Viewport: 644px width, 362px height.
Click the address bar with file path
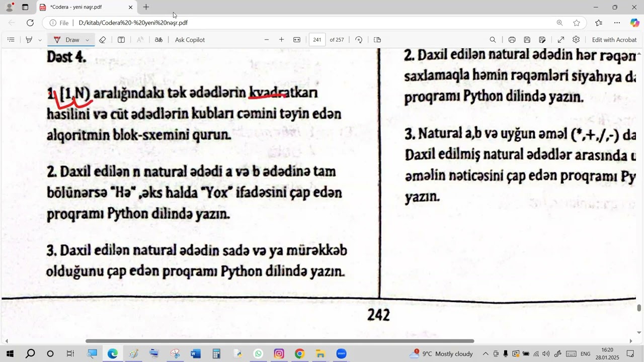[x=302, y=23]
